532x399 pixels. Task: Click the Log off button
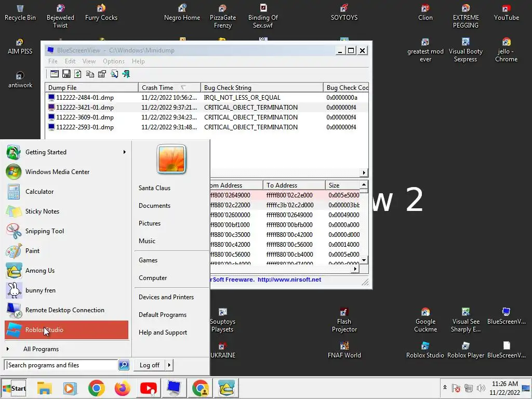149,365
